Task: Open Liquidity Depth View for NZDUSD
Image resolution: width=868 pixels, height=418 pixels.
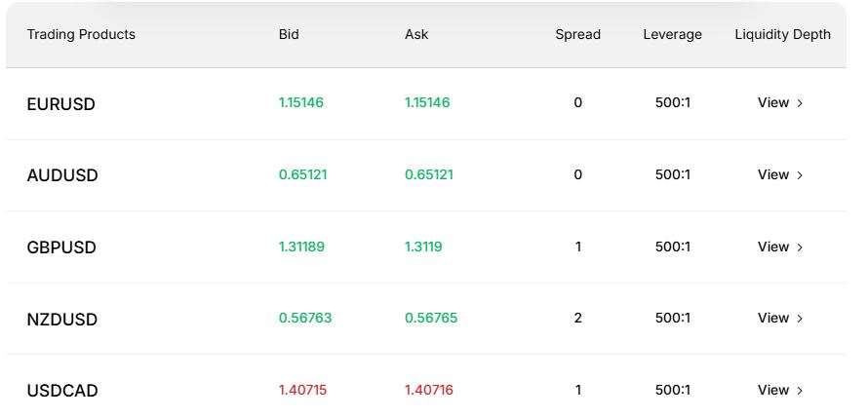Action: pos(780,318)
